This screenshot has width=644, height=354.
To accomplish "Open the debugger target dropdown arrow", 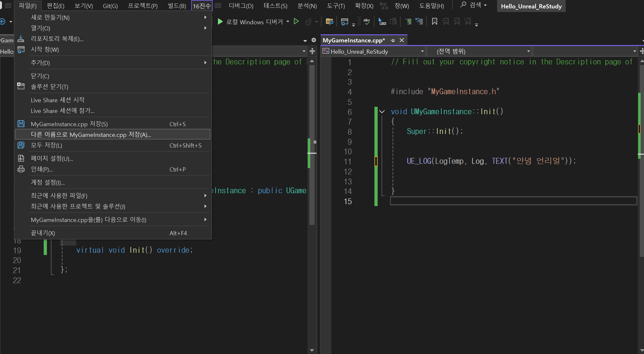I will (x=288, y=22).
